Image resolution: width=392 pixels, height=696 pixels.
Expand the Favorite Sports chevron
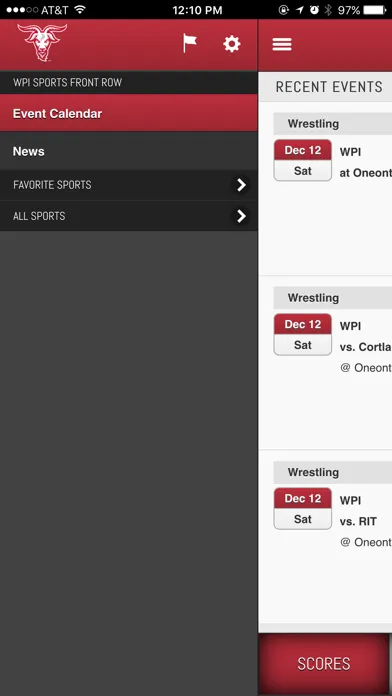241,185
